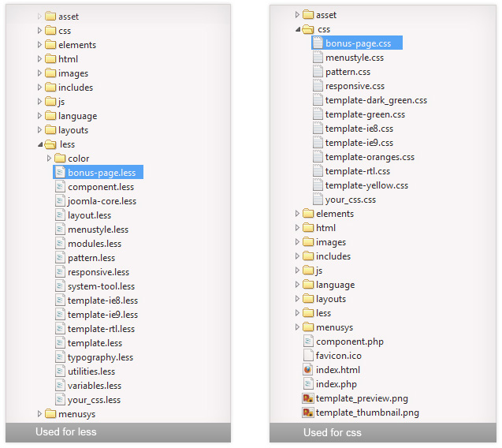Expand the html folder in the less panel
This screenshot has height=448, width=502.
[39, 58]
